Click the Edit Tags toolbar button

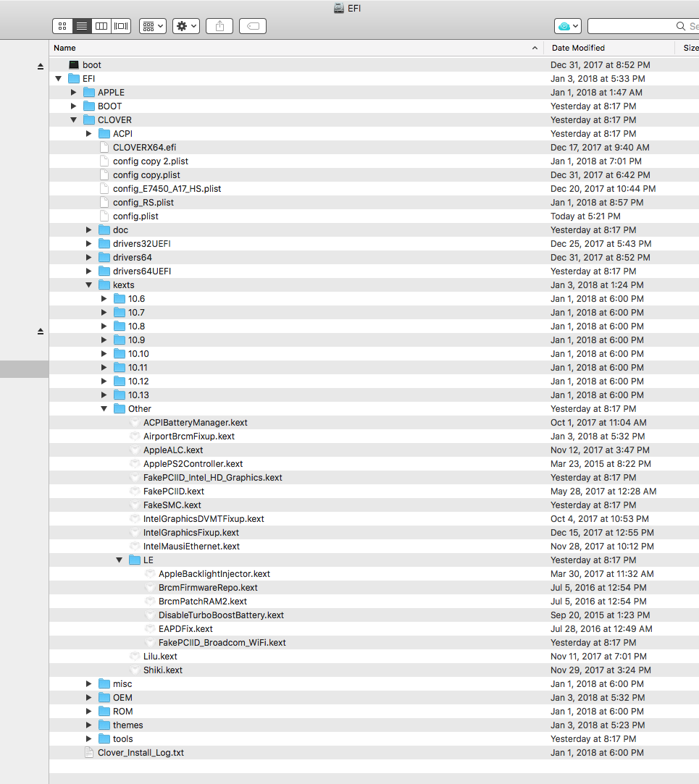pos(253,26)
